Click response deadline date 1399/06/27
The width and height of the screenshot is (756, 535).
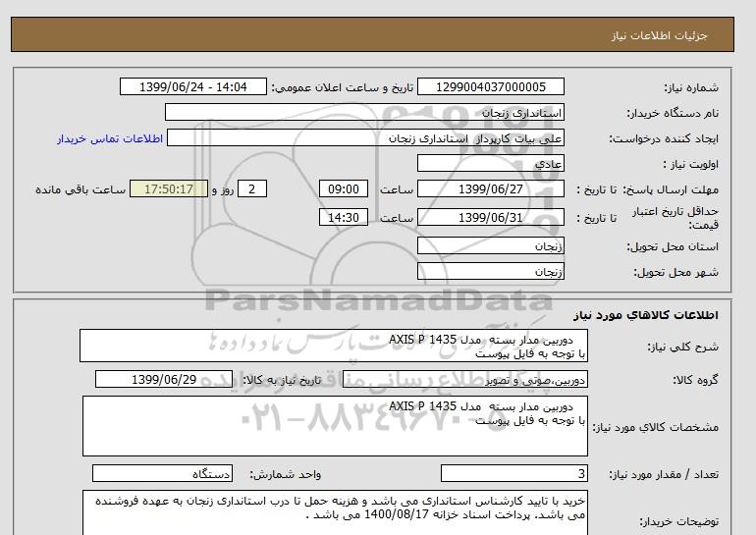click(490, 188)
